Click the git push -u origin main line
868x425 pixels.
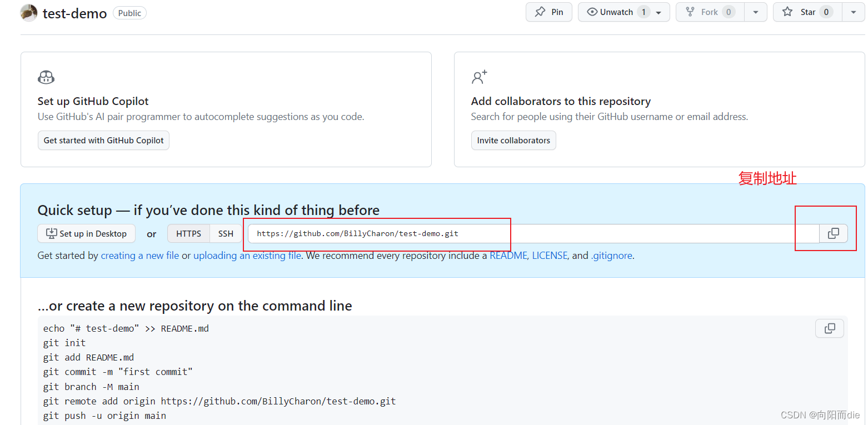(104, 416)
